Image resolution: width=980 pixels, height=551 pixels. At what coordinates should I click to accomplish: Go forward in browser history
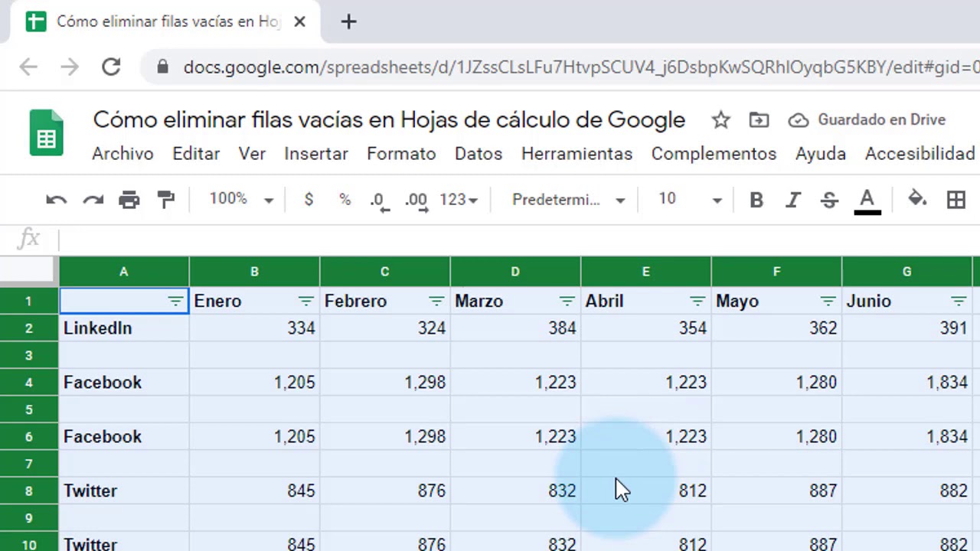tap(70, 67)
